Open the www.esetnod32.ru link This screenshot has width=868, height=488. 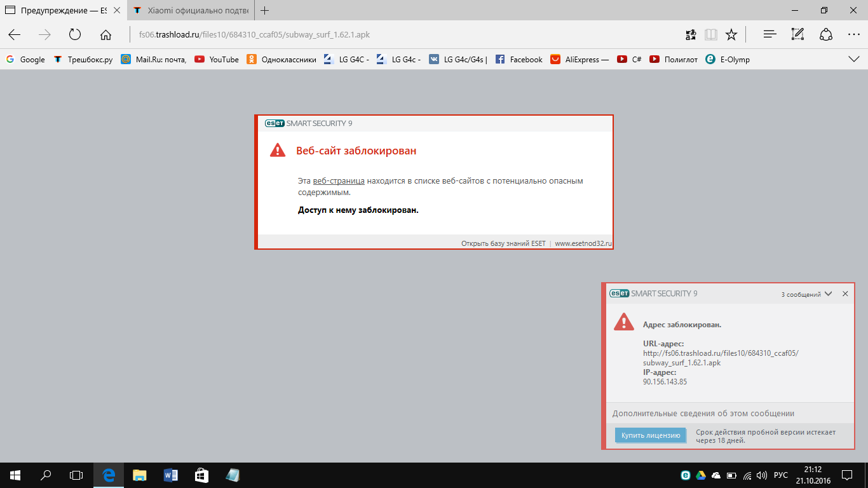coord(583,243)
